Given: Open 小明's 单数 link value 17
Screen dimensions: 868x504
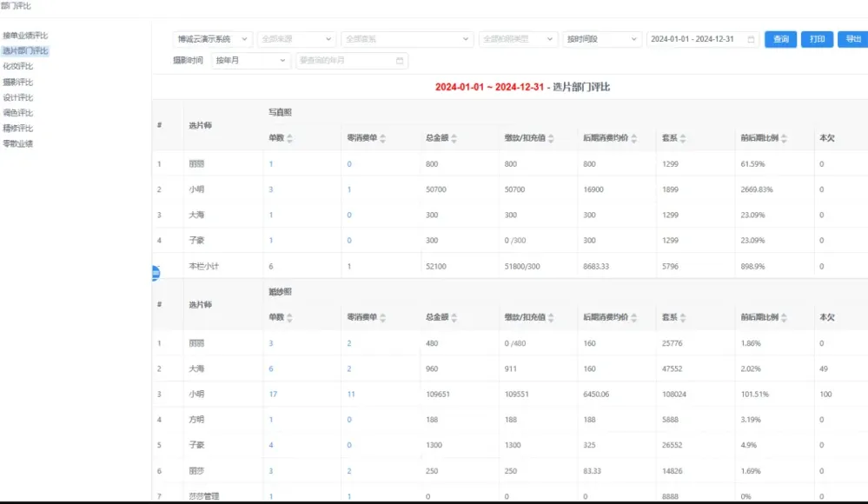Looking at the screenshot, I should coord(273,395).
